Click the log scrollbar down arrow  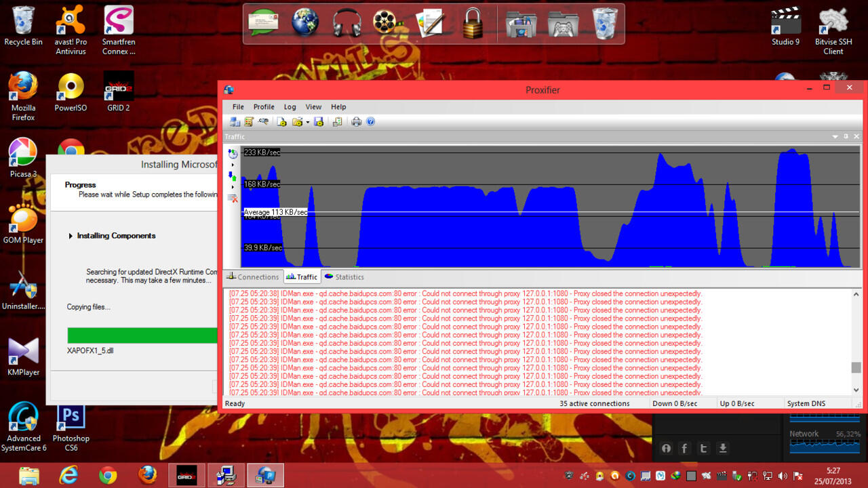tap(856, 390)
